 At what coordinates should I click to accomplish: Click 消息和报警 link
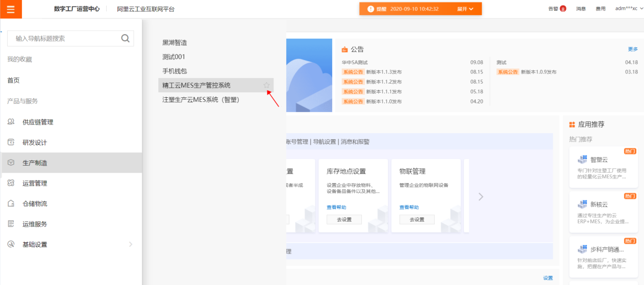pyautogui.click(x=355, y=142)
